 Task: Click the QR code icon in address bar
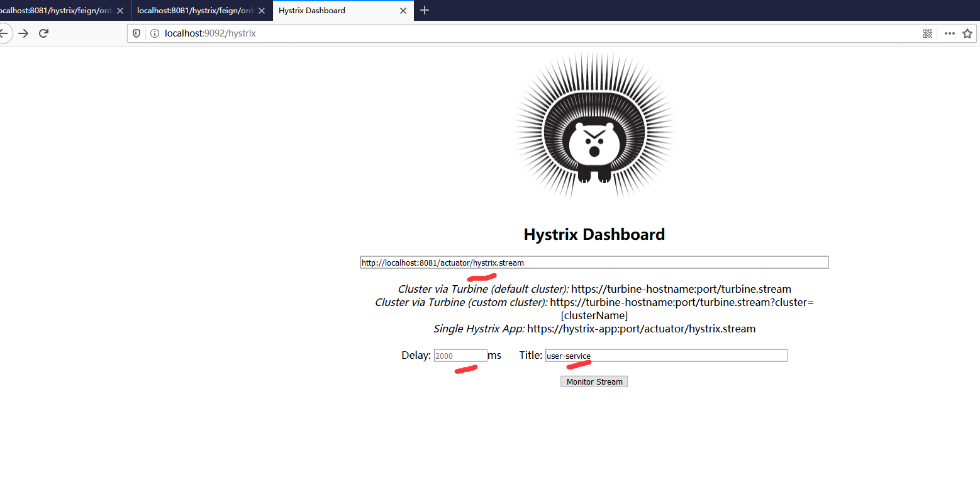point(928,33)
